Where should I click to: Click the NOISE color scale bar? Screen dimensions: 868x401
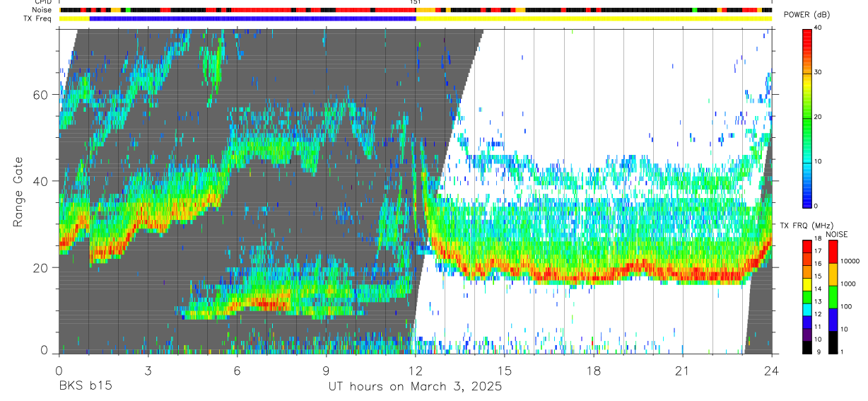click(x=833, y=297)
